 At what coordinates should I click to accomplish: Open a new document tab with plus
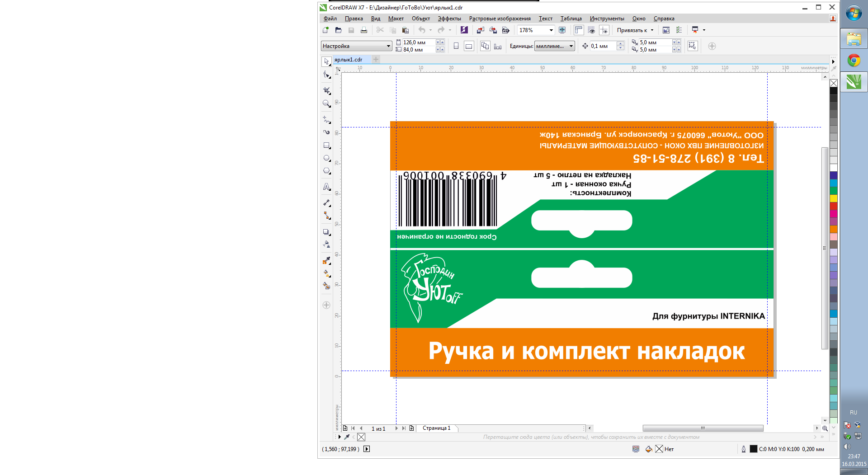click(x=376, y=59)
